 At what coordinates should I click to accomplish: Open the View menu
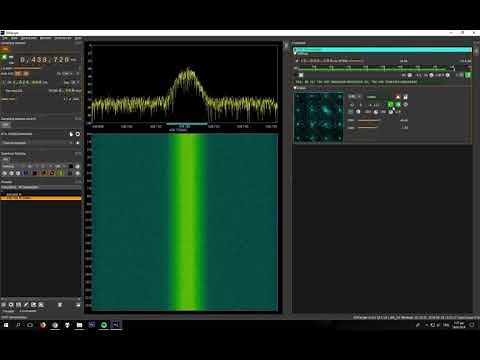click(14, 38)
